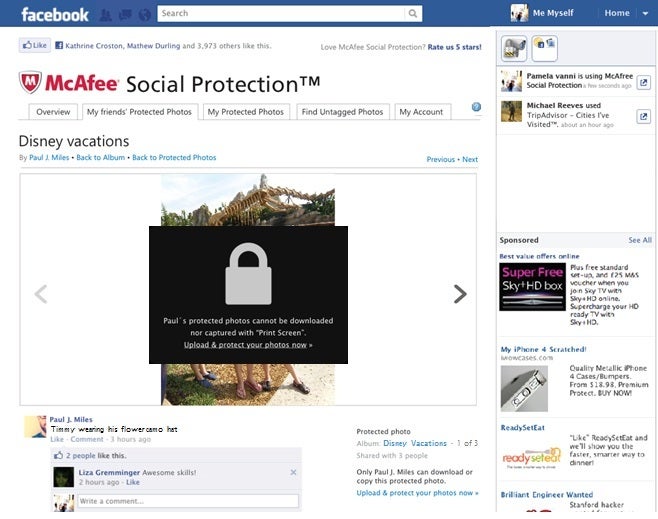Click the Me Myself avatar in top bar
The height and width of the screenshot is (519, 658).
(x=519, y=13)
